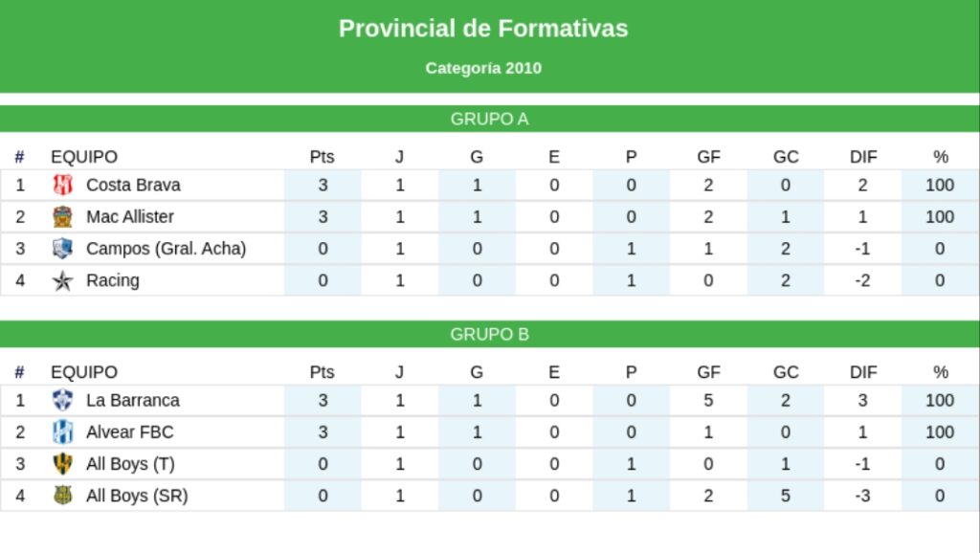Click the All Boys (SR) crest
The height and width of the screenshot is (553, 980).
(62, 496)
